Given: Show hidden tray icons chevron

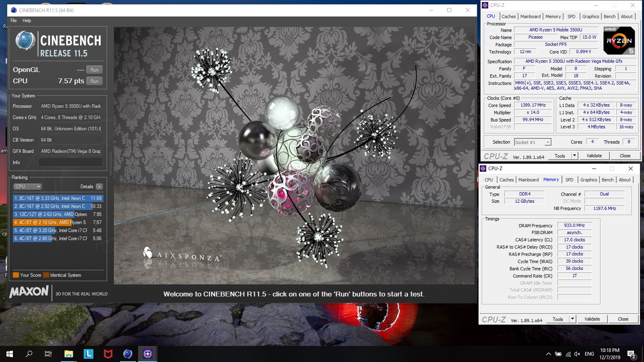Looking at the screenshot, I should click(x=548, y=354).
